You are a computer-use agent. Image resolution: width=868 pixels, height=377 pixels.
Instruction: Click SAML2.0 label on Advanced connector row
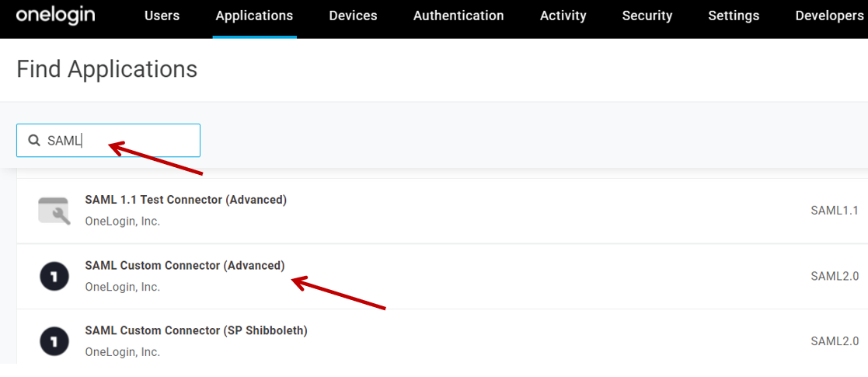(x=834, y=275)
